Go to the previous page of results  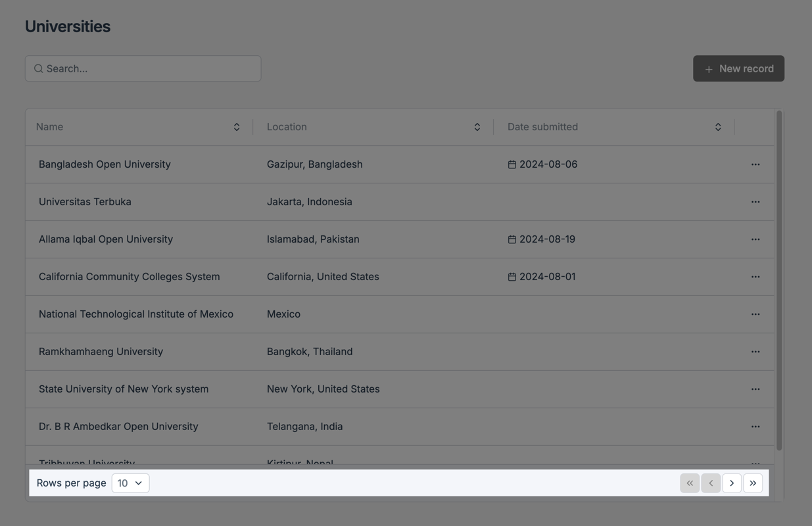710,483
